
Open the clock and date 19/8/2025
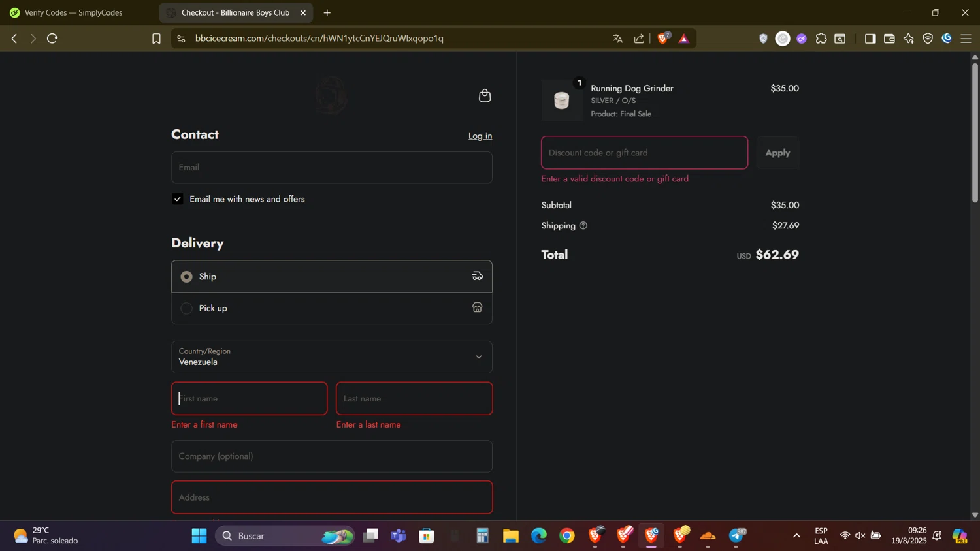click(x=909, y=536)
